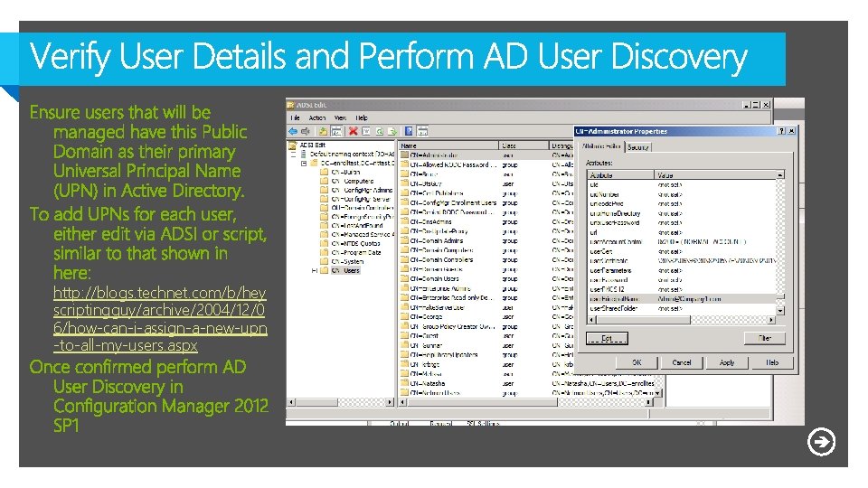Click the Filter button
Image resolution: width=868 pixels, height=488 pixels.
[x=765, y=338]
